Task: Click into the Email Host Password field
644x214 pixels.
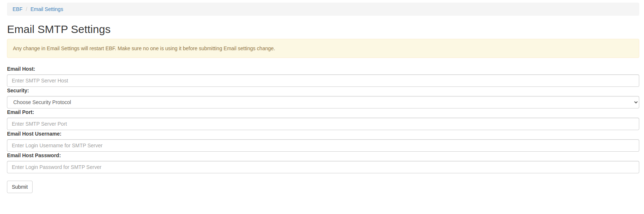Action: coord(323,167)
